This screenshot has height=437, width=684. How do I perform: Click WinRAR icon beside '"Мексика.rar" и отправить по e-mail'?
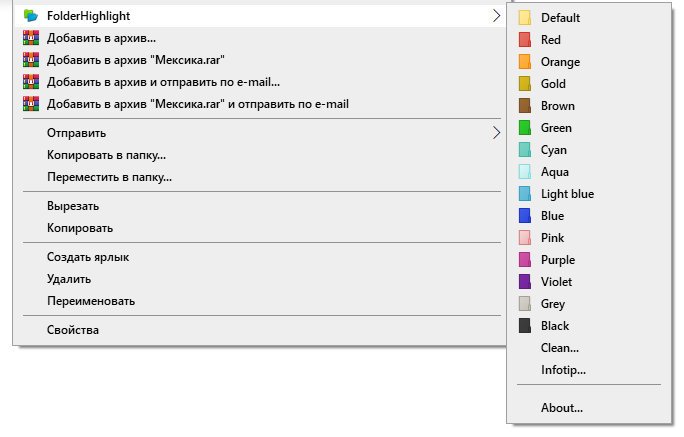pyautogui.click(x=31, y=104)
